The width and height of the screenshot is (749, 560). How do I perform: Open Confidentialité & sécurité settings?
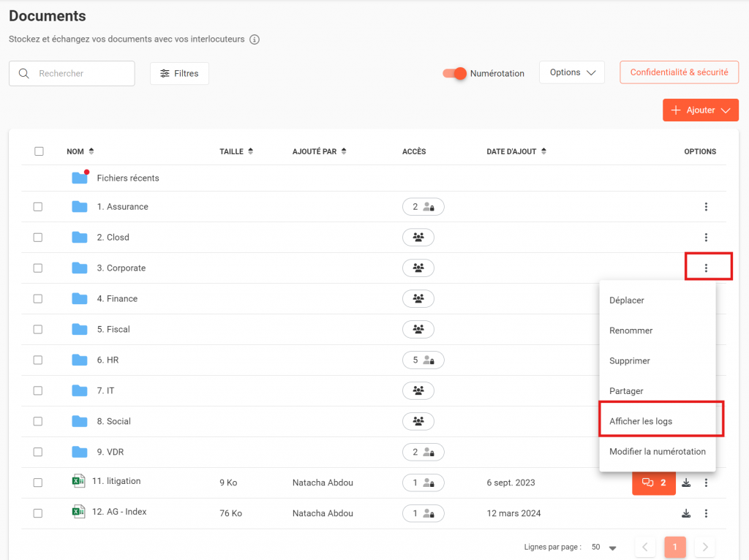point(679,72)
